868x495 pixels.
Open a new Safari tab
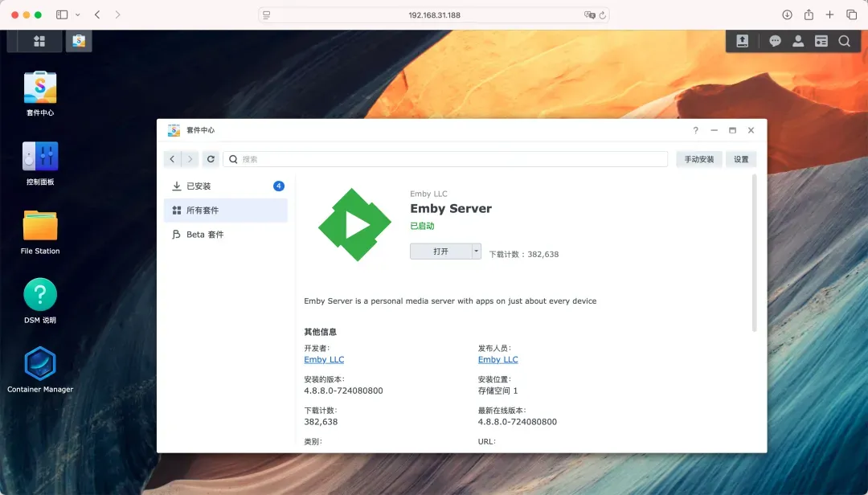point(829,15)
